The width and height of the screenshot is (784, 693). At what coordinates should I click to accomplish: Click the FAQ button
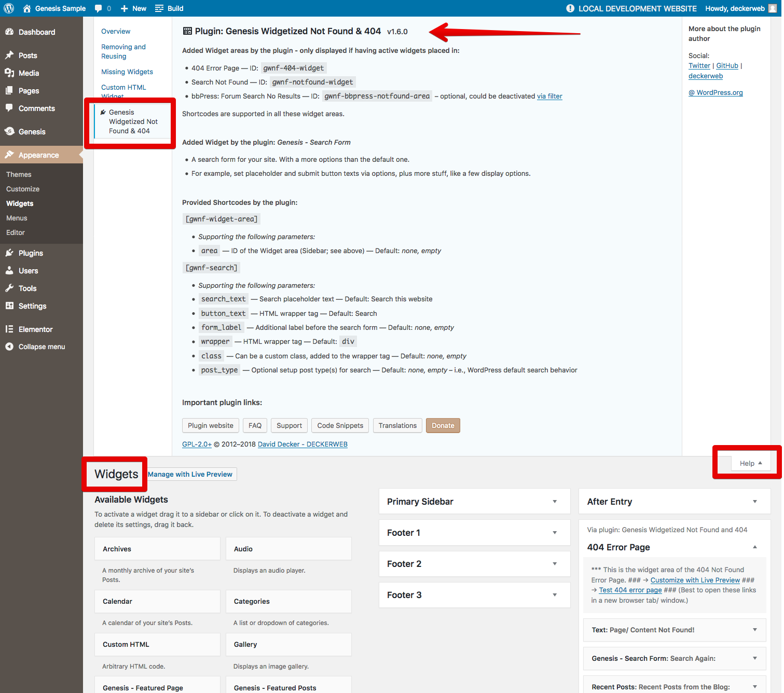point(255,425)
